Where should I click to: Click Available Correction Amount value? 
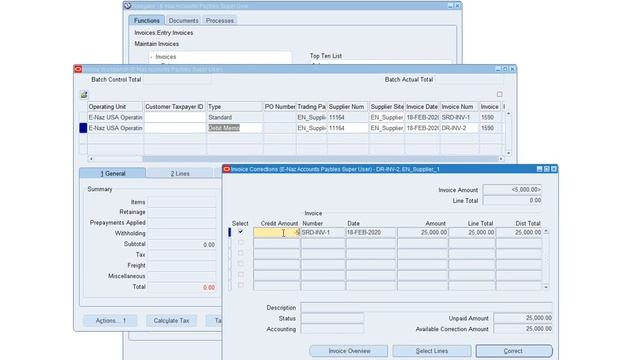point(523,329)
